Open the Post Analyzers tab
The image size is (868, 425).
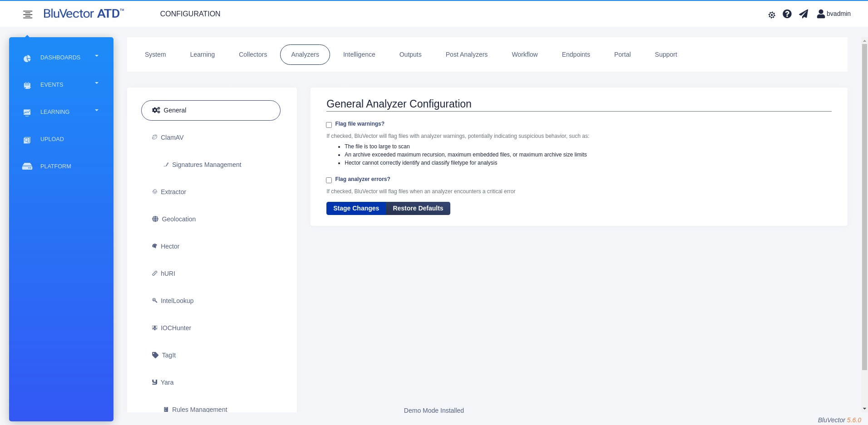pos(467,54)
